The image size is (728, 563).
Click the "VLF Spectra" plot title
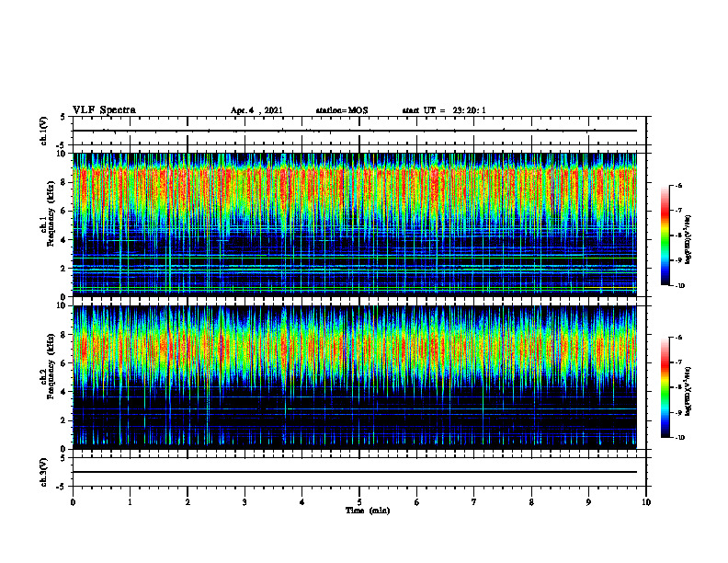[x=104, y=110]
